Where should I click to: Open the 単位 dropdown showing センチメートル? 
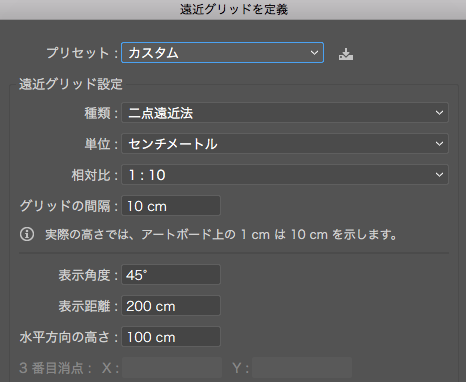coord(285,144)
